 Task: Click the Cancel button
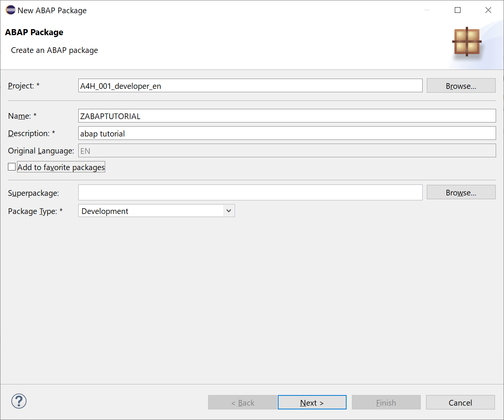(x=460, y=403)
